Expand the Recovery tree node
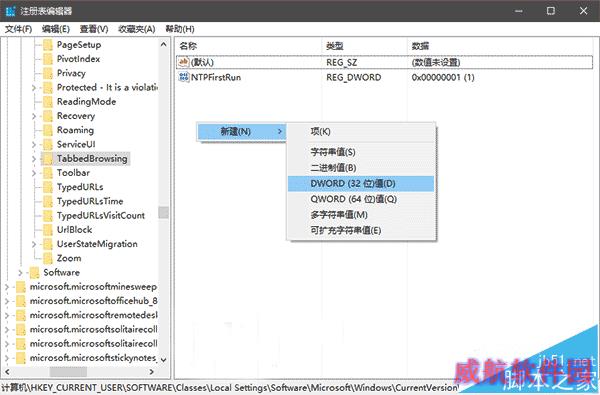Viewport: 600px width, 395px height. [x=34, y=116]
